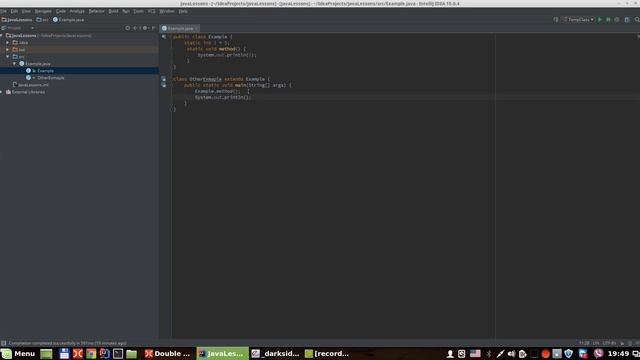Screen dimensions: 640x360
Task: Hide the Project tool window
Action: [x=153, y=28]
